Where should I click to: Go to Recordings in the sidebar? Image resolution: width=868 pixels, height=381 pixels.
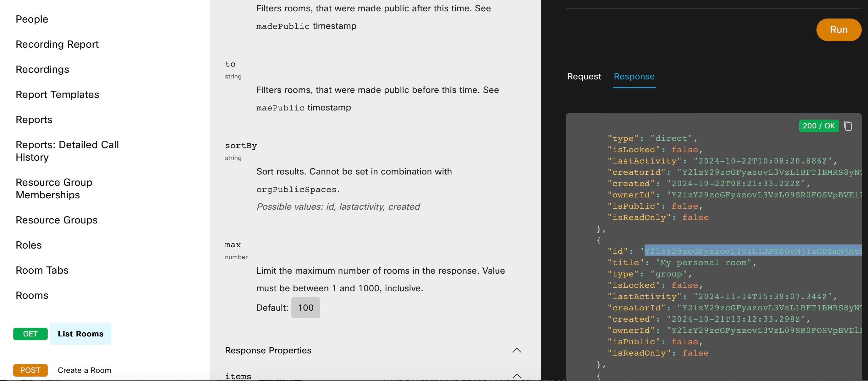point(42,69)
